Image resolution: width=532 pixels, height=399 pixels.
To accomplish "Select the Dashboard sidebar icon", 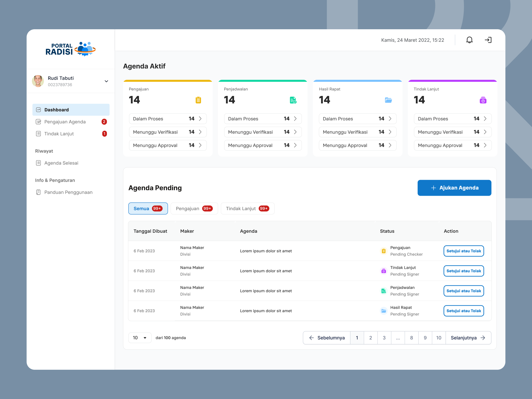I will click(39, 110).
